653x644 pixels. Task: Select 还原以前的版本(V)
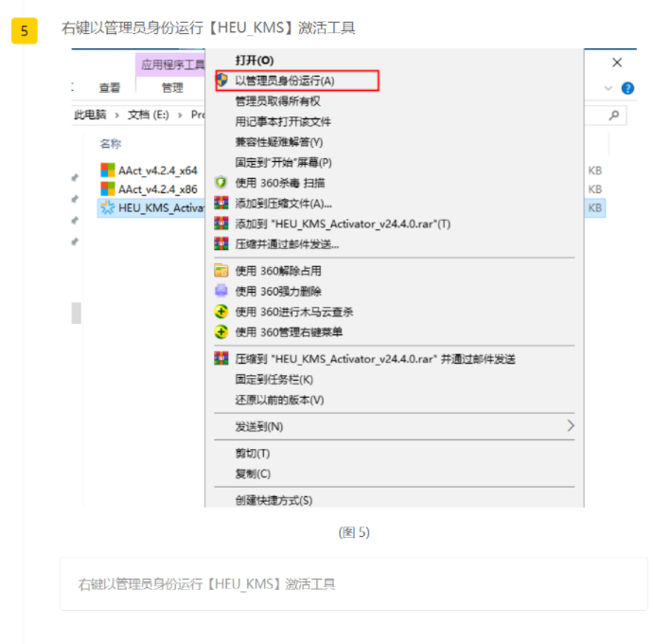(279, 400)
